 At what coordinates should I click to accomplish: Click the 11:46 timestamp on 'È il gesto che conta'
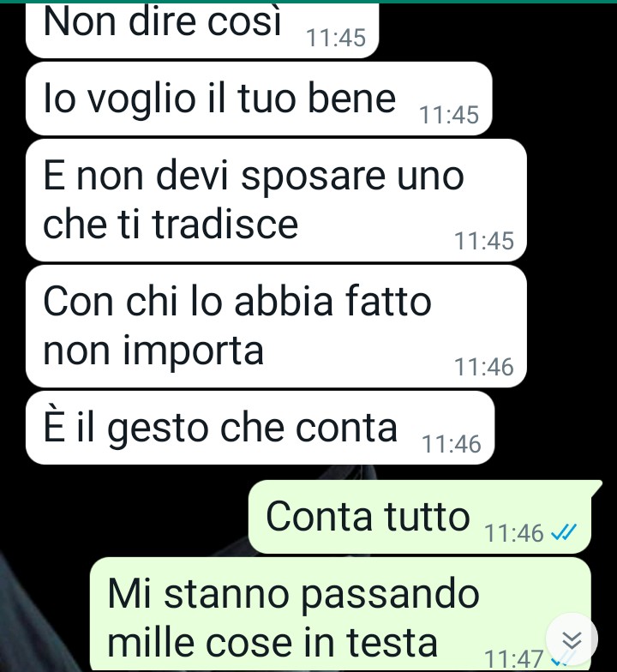451,444
